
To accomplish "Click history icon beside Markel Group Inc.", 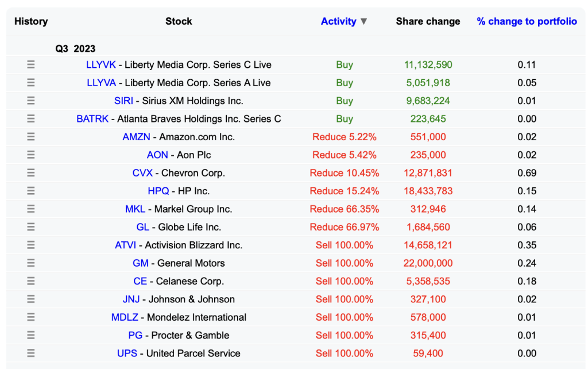I will (31, 209).
